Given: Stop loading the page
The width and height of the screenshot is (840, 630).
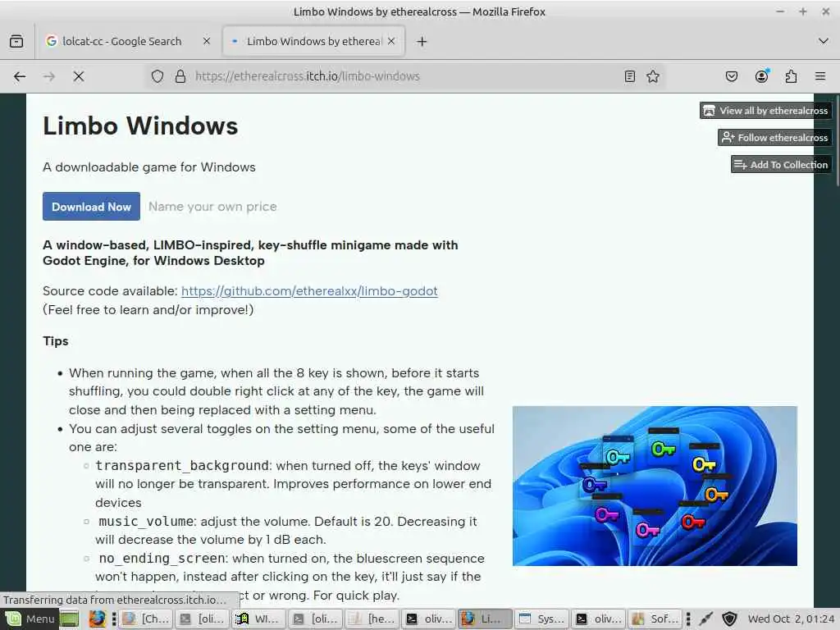Looking at the screenshot, I should pyautogui.click(x=79, y=76).
